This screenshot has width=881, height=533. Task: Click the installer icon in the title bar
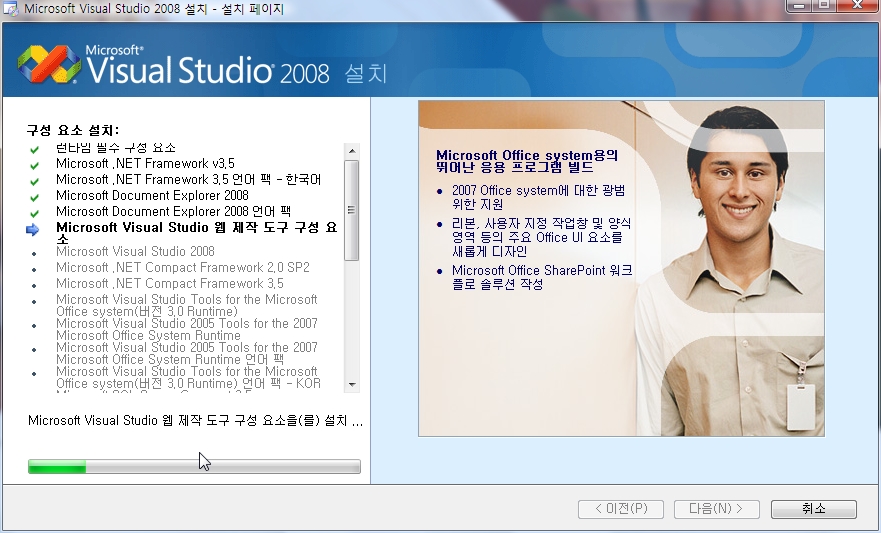tap(11, 9)
